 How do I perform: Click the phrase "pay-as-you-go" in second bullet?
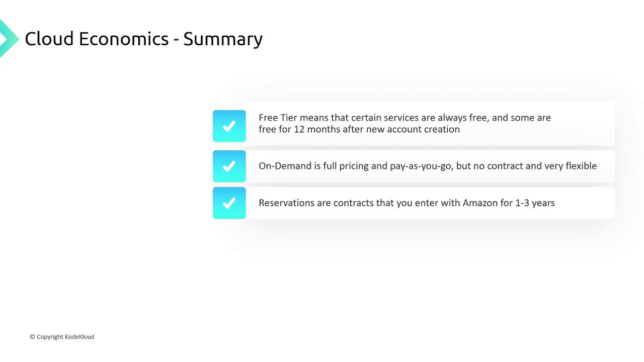[x=421, y=166]
